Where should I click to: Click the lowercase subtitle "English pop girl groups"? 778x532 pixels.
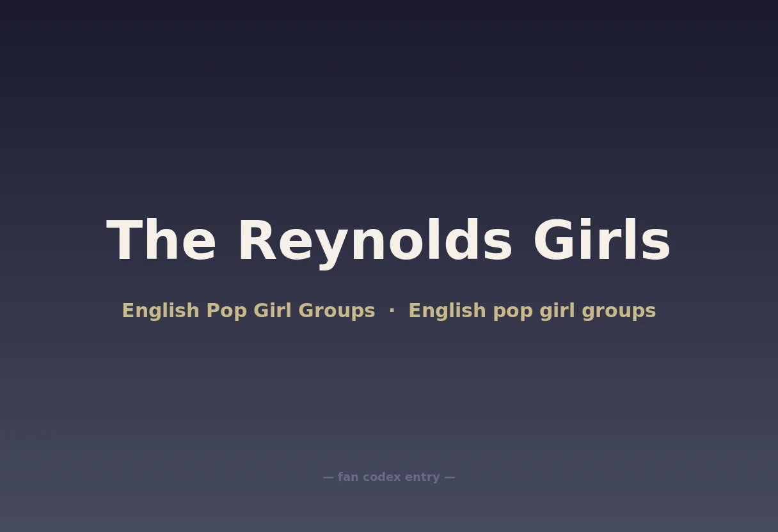tap(532, 311)
